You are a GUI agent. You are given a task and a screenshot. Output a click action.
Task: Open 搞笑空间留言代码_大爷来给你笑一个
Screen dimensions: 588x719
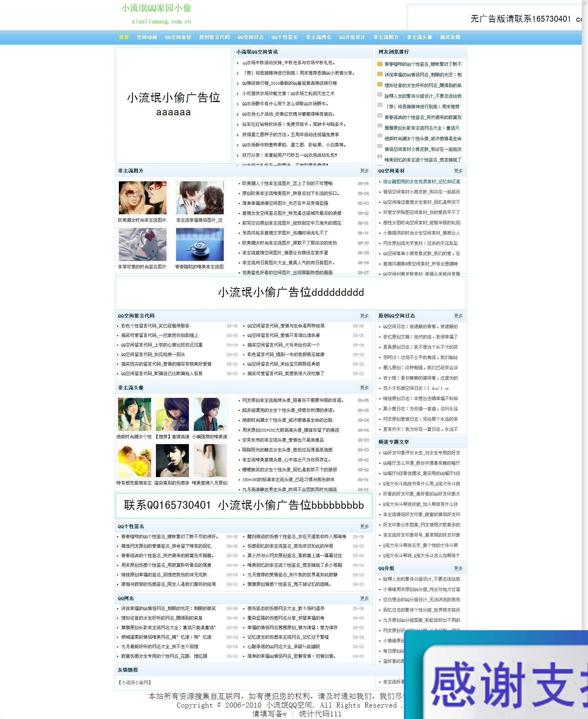(x=284, y=345)
